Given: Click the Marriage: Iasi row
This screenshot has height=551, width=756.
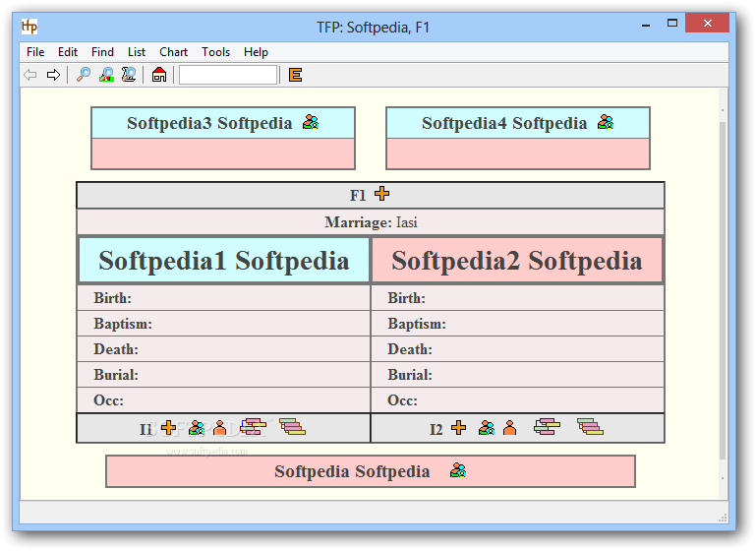Looking at the screenshot, I should [371, 222].
